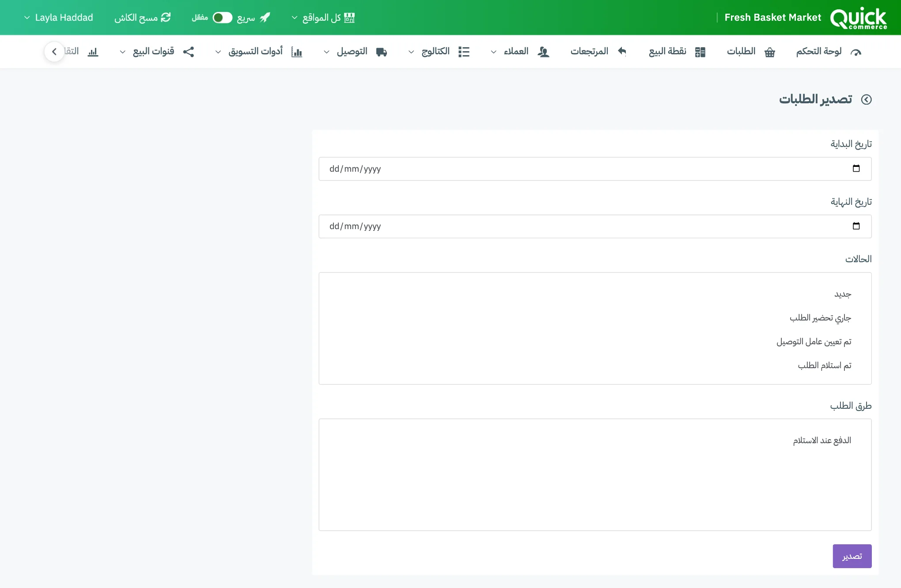Expand the قنوات البيع menu chevron
Viewport: 901px width, 588px height.
tap(123, 52)
